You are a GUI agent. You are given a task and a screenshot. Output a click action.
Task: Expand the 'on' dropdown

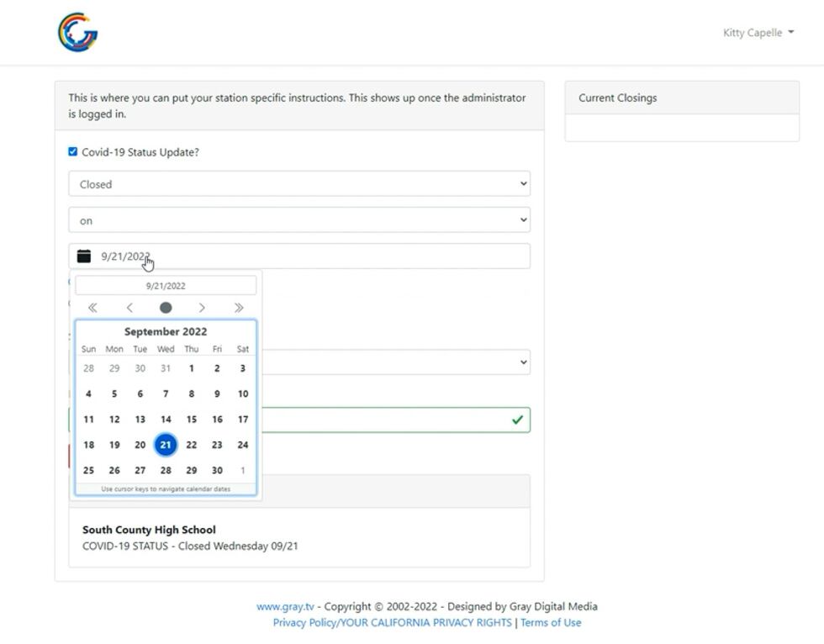click(299, 220)
